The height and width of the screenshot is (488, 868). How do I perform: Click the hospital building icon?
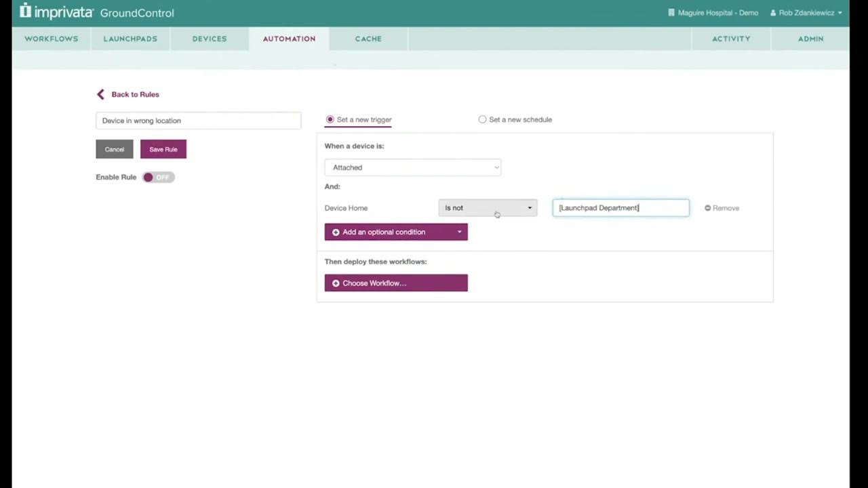coord(671,13)
